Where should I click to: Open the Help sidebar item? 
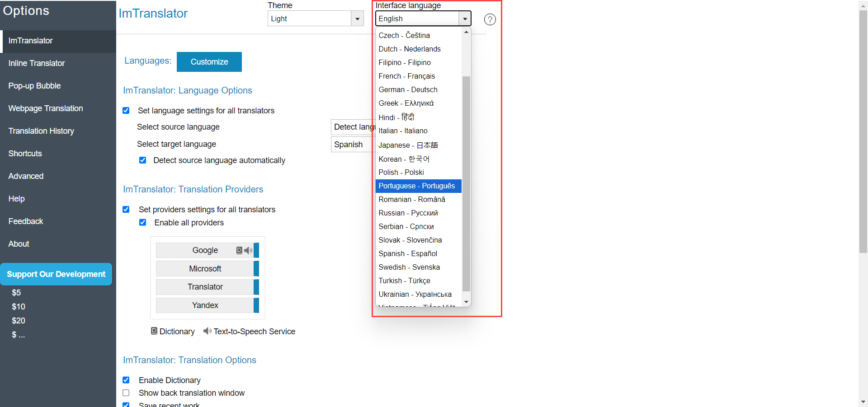(x=58, y=199)
